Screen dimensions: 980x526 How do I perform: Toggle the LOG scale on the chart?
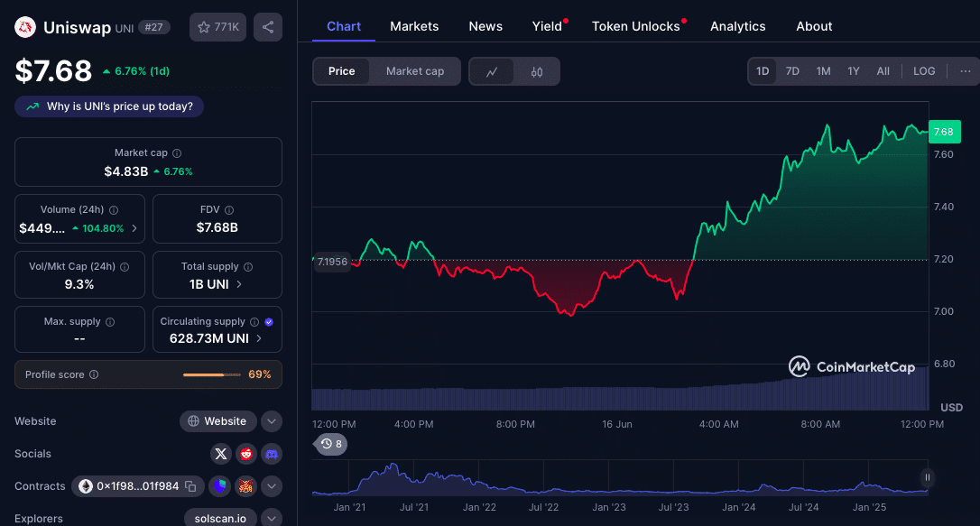tap(924, 71)
